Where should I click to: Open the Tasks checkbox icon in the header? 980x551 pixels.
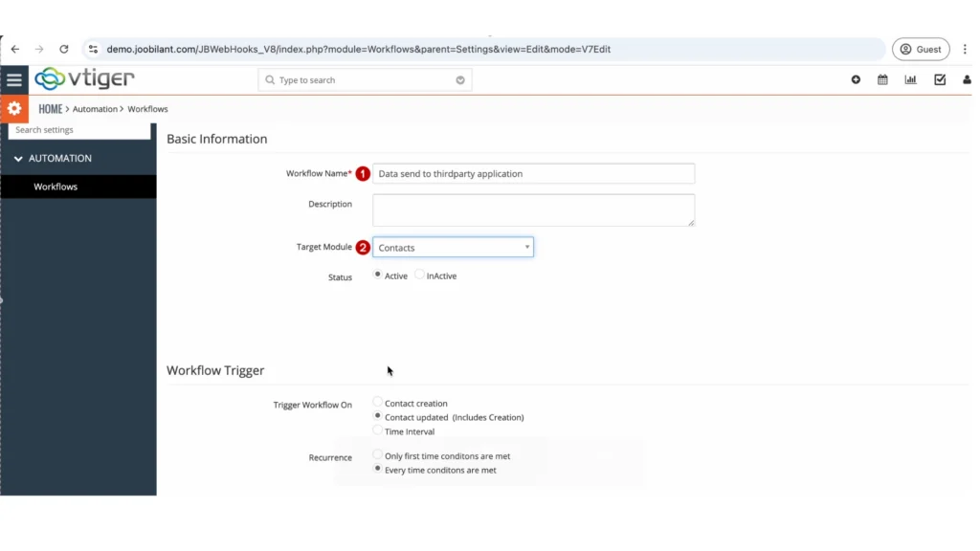[x=938, y=80]
